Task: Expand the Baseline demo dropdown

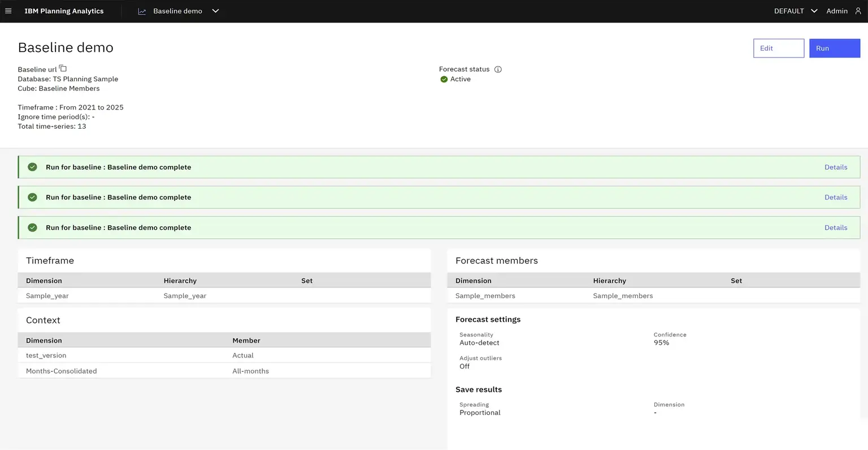Action: point(215,11)
